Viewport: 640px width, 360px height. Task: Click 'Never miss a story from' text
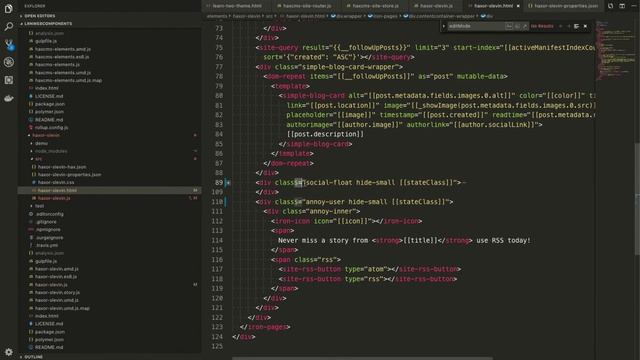pos(323,240)
